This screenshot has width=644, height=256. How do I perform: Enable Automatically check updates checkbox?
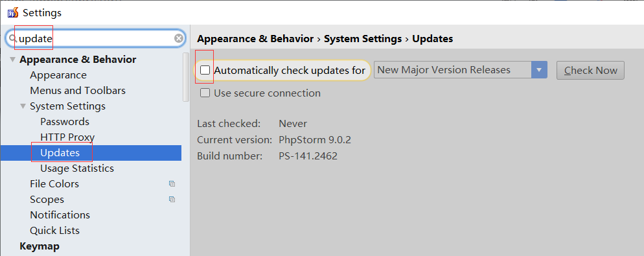click(205, 70)
